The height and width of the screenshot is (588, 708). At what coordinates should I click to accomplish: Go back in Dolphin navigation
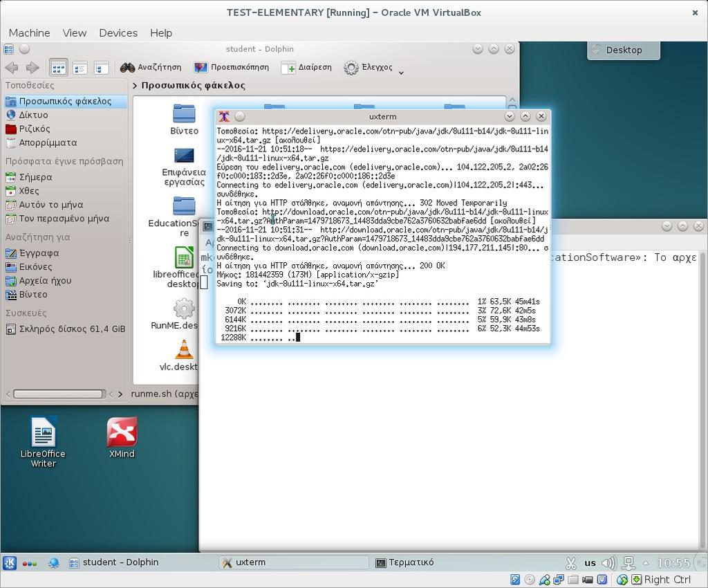click(12, 68)
